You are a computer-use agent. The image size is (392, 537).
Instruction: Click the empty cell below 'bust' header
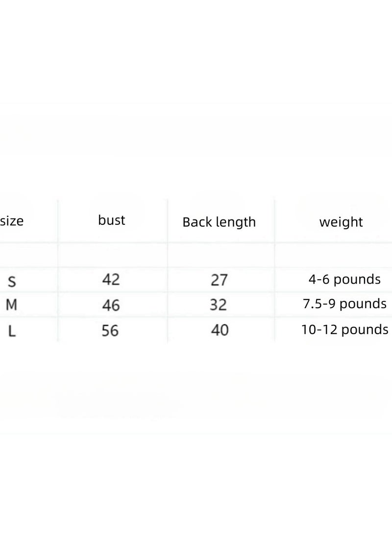pyautogui.click(x=113, y=255)
